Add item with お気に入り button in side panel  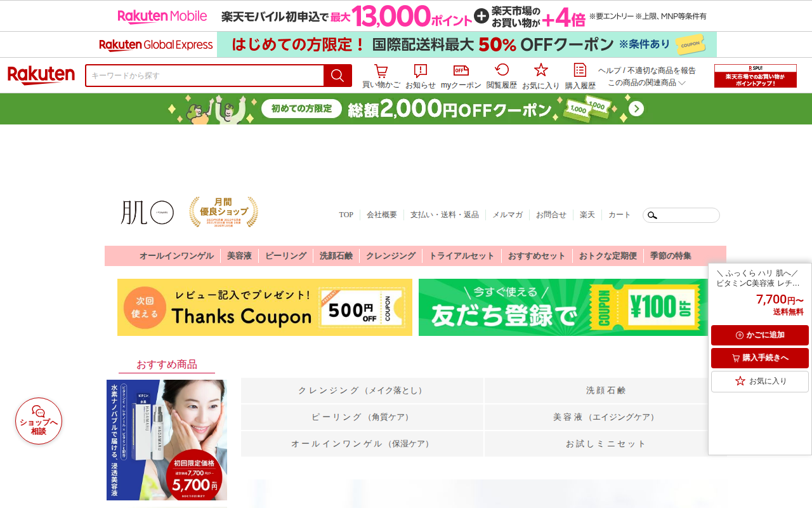coord(760,382)
